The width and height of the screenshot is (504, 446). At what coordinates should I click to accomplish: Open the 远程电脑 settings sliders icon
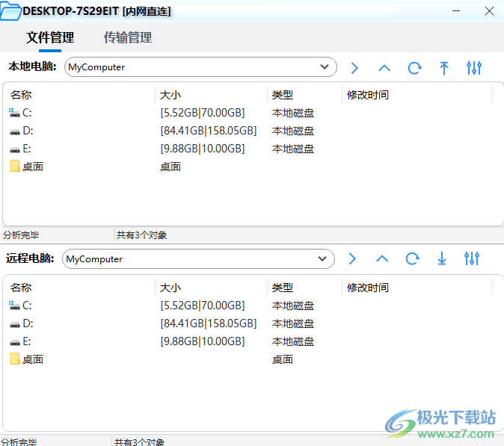click(x=472, y=258)
